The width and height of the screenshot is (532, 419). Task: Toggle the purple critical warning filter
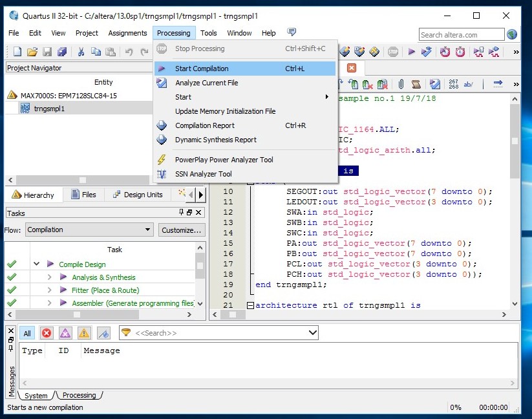(65, 333)
